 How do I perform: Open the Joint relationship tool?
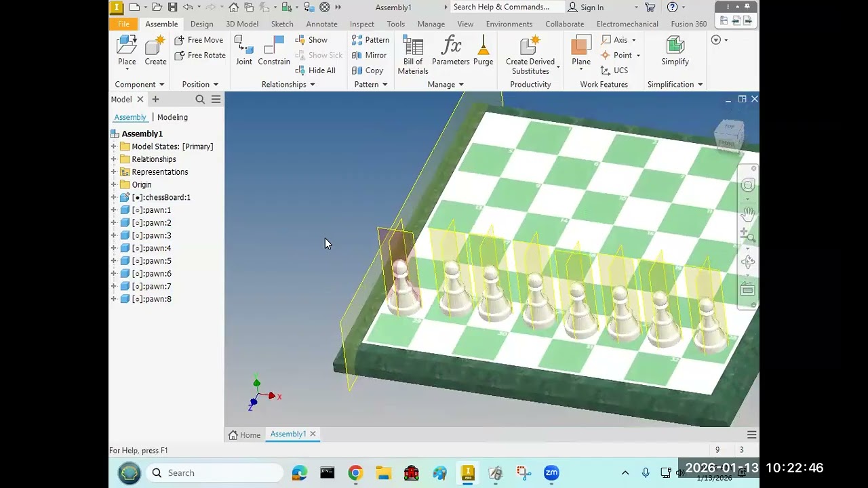244,51
